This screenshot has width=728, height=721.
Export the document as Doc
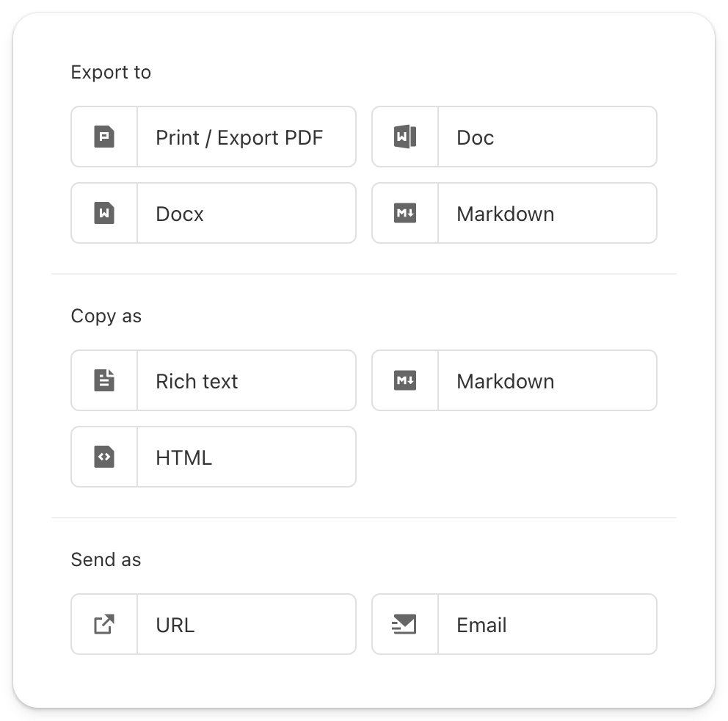pos(475,137)
